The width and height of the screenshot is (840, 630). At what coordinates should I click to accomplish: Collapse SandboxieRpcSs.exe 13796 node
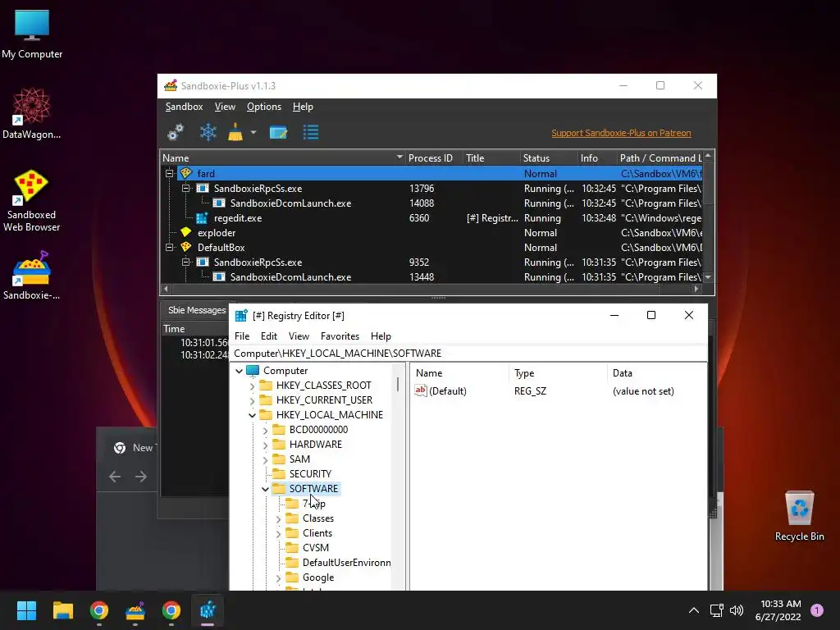pos(186,189)
